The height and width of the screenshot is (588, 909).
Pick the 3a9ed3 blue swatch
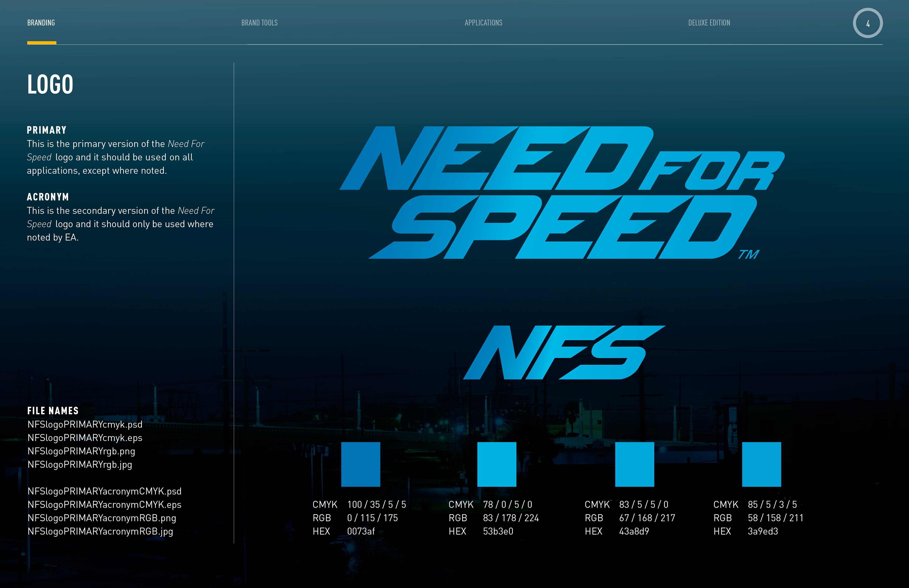[762, 464]
